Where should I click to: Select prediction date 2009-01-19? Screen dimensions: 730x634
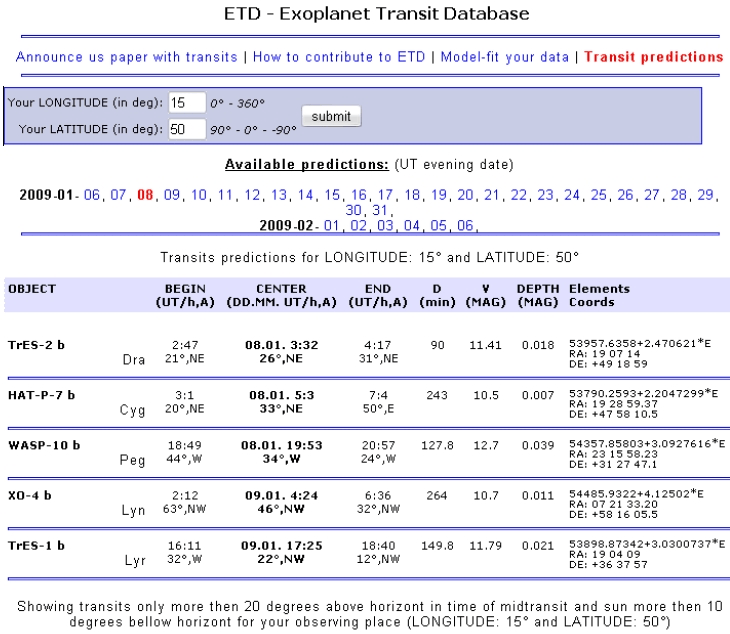tap(439, 195)
